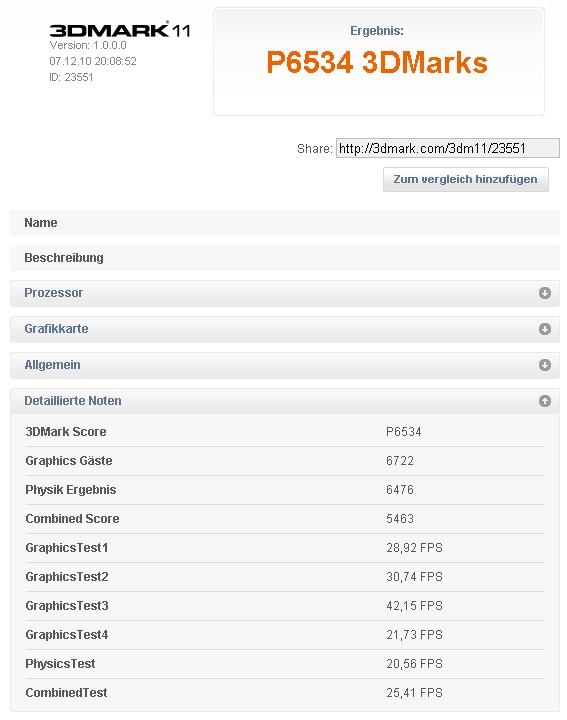Click the Name row
The image size is (567, 720).
285,223
